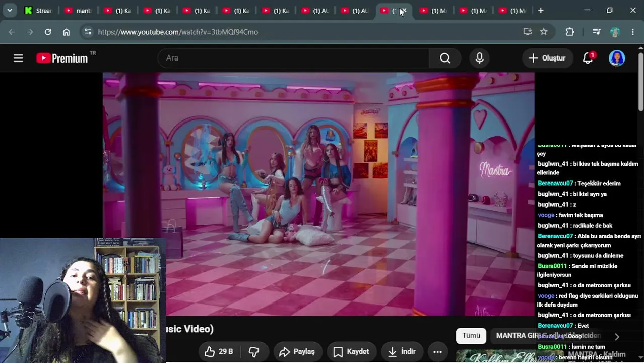The width and height of the screenshot is (644, 363).
Task: Click chat message 'İsmin ne tam'
Action: point(588,347)
